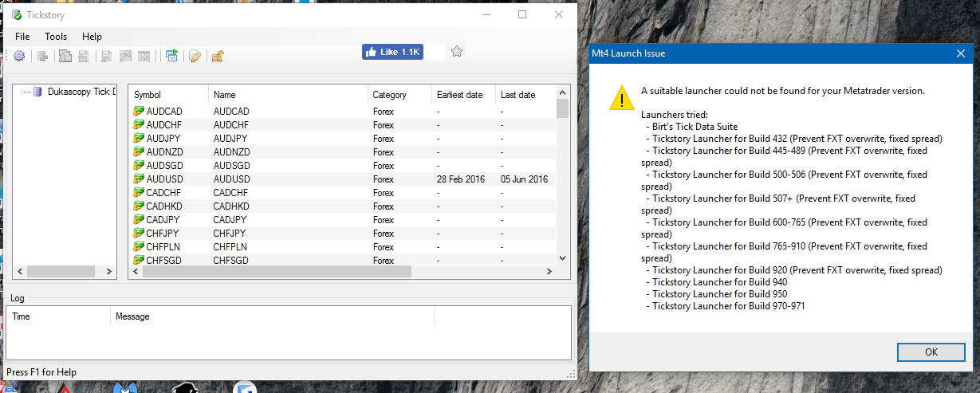
Task: Click the symbol list vertical scrollbar up arrow
Action: 562,92
